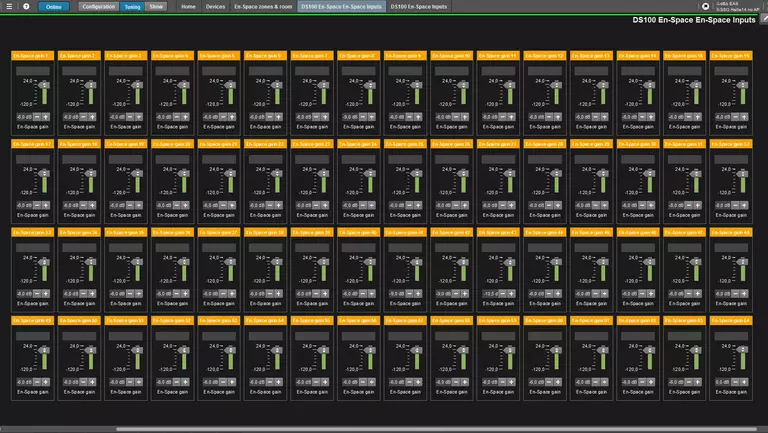Increase En-Space gain 1 with plus button
The image size is (768, 433).
coord(46,117)
